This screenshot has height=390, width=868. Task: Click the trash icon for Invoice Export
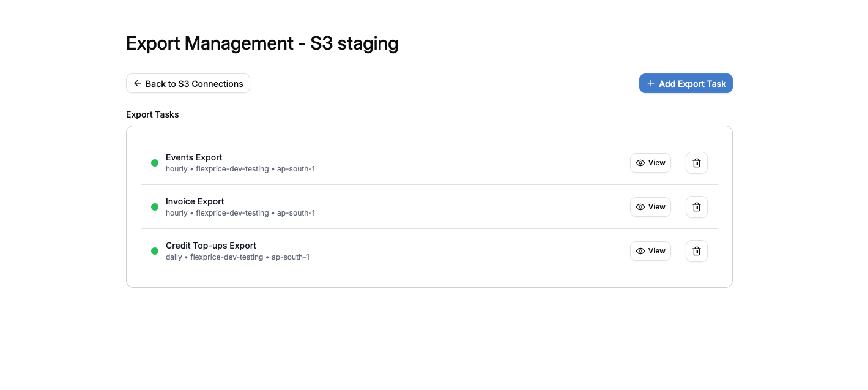click(x=696, y=207)
